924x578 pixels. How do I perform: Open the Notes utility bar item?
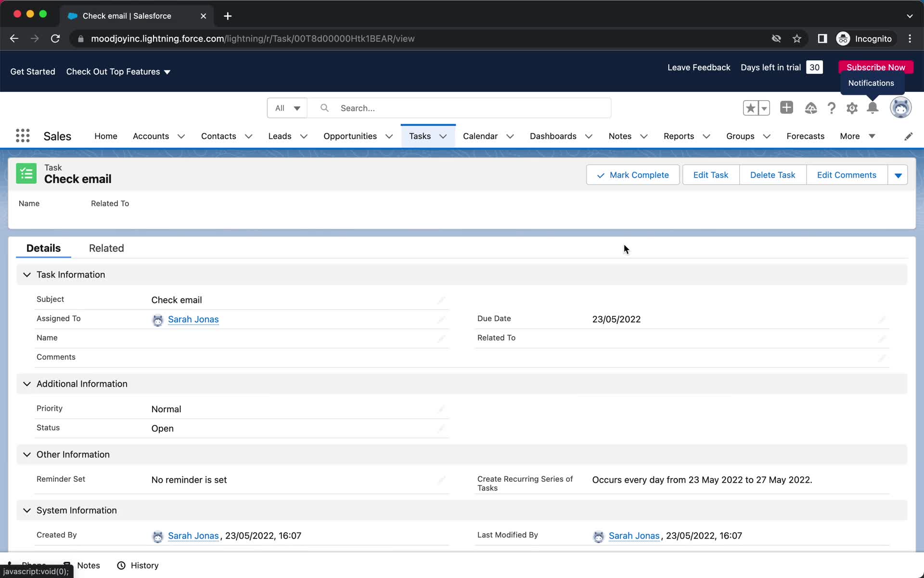click(81, 565)
